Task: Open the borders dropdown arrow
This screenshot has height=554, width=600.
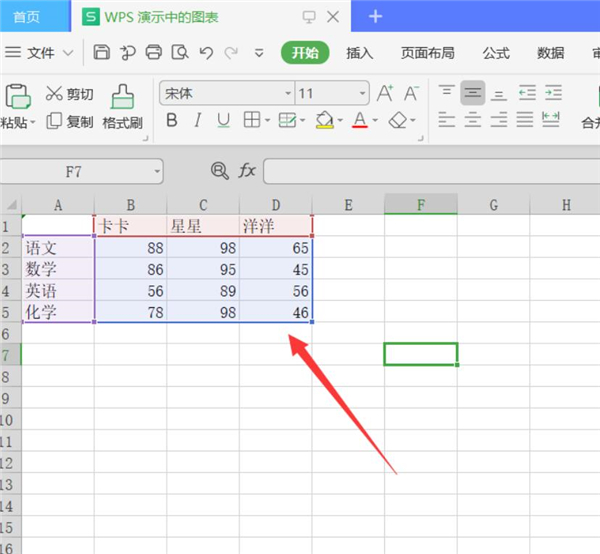Action: point(267,121)
